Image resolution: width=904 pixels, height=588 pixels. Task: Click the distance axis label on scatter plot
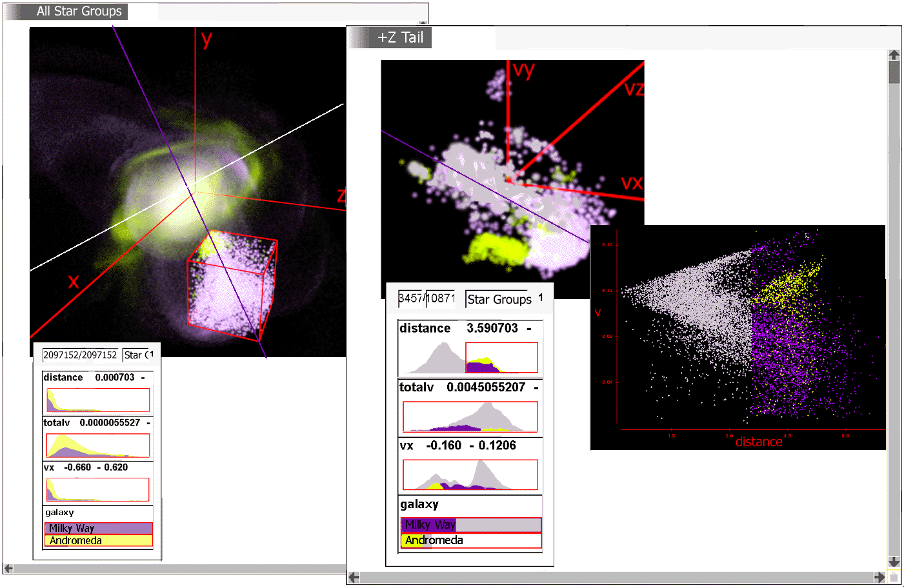[x=759, y=442]
